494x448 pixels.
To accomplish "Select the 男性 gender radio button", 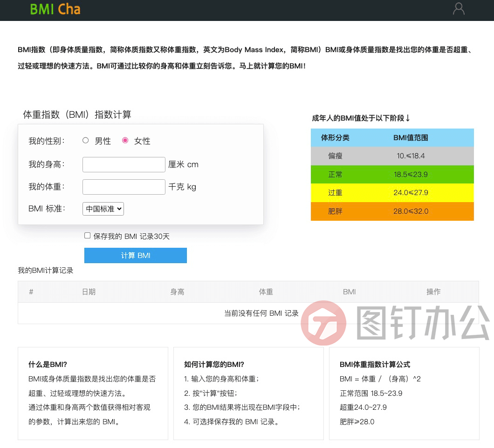I will (85, 141).
